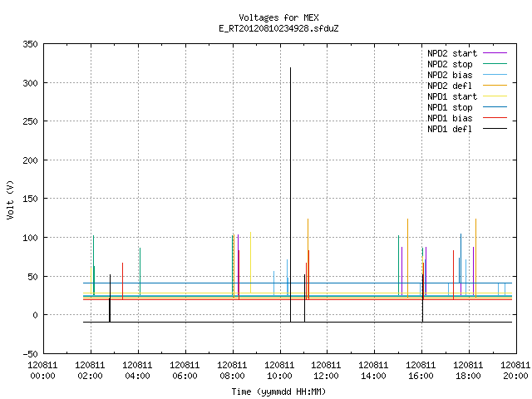Click the 120811 06:00 x-axis tick label
The height and width of the screenshot is (399, 532).
185,371
